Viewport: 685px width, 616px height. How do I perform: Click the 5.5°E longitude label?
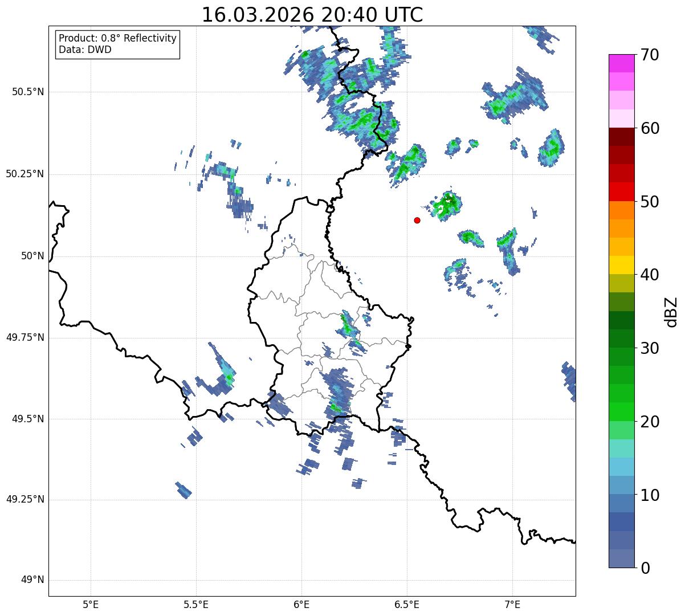pos(196,605)
